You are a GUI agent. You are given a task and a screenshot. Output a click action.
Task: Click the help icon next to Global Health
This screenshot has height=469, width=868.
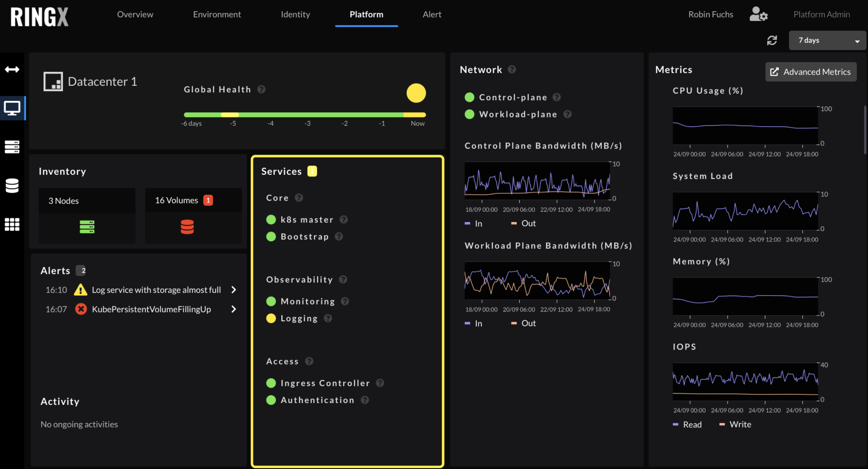coord(261,89)
